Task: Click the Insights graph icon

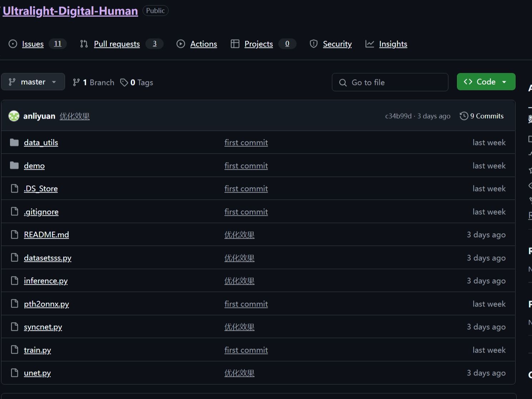Action: [370, 44]
